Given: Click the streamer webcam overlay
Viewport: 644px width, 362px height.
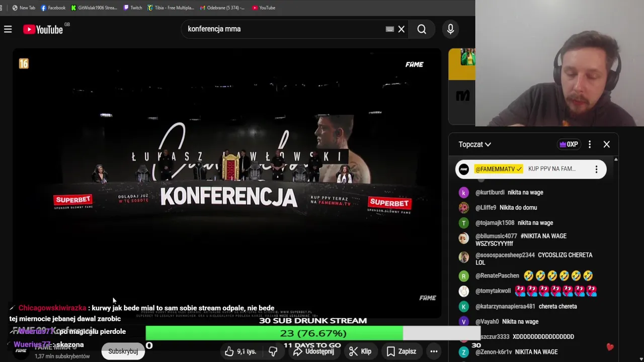Looking at the screenshot, I should [x=559, y=63].
